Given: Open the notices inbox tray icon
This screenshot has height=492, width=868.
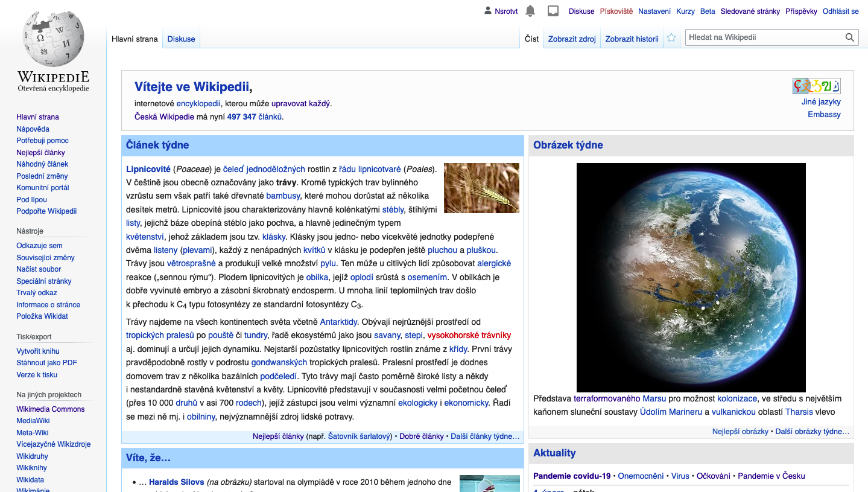Looking at the screenshot, I should point(553,11).
